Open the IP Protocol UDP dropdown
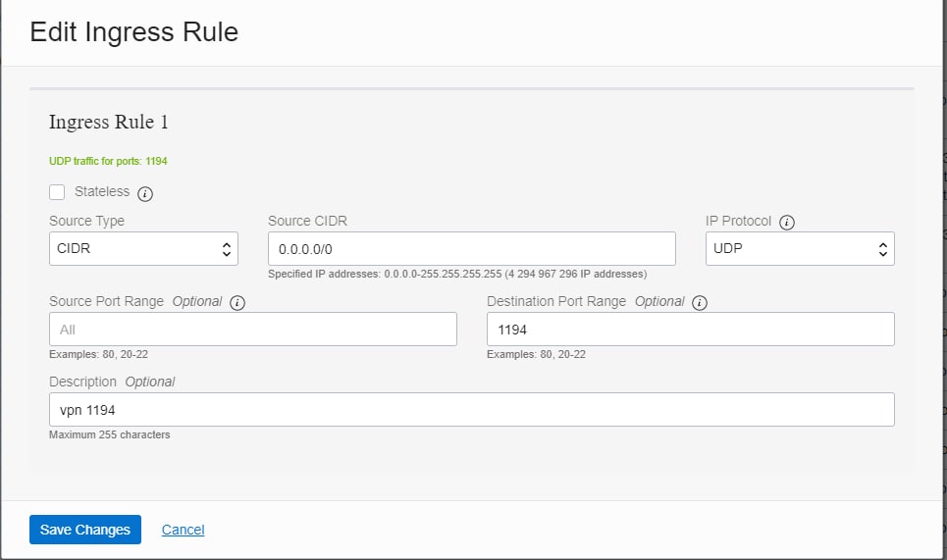 [x=800, y=249]
